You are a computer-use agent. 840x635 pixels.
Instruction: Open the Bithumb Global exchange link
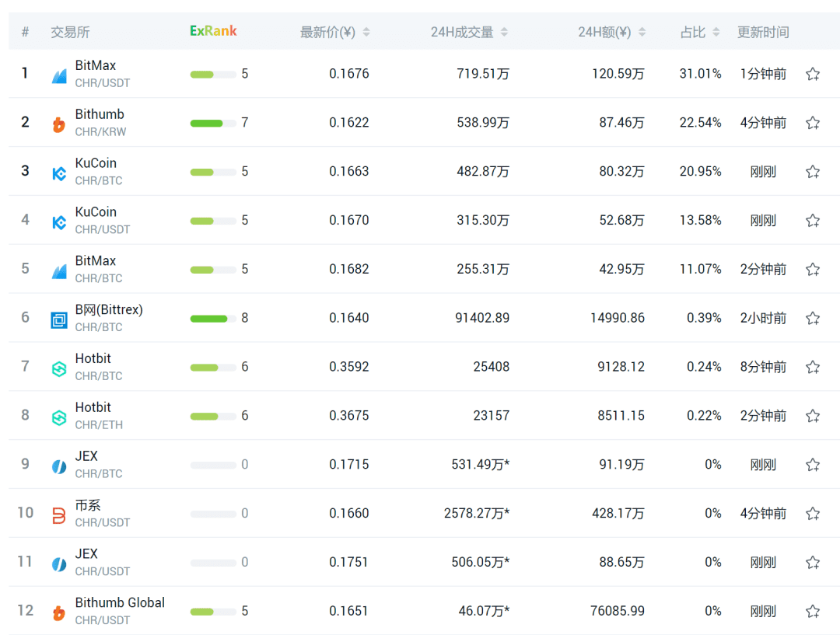(120, 602)
